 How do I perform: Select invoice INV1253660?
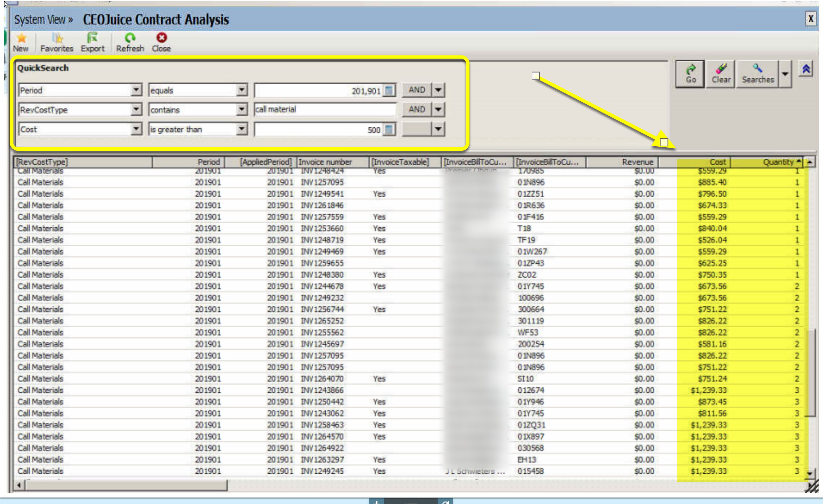tap(322, 228)
